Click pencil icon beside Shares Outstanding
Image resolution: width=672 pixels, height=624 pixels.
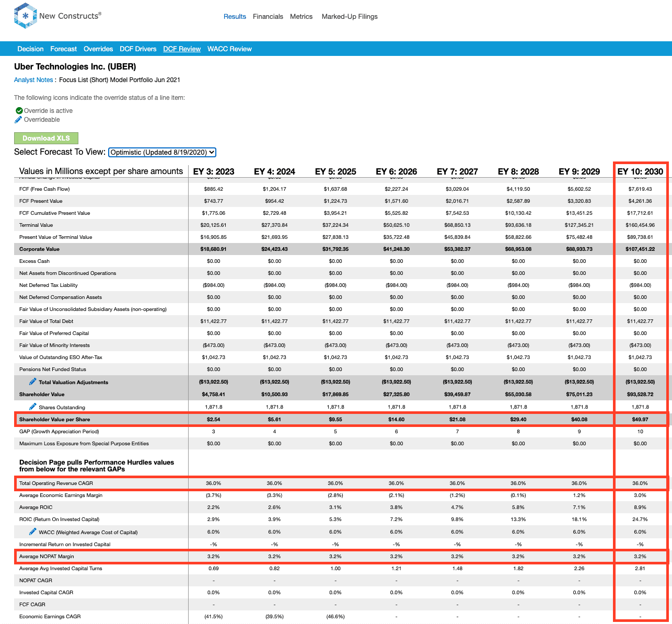[x=32, y=407]
